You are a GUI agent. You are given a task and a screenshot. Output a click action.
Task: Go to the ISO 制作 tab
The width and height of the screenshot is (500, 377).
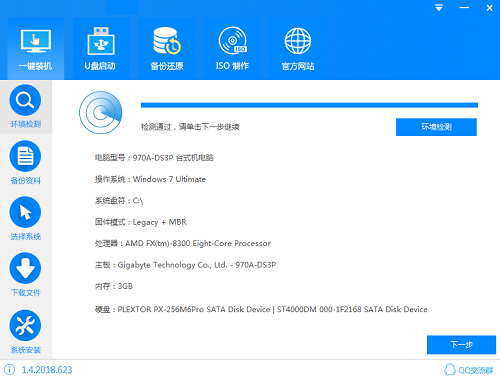(232, 49)
